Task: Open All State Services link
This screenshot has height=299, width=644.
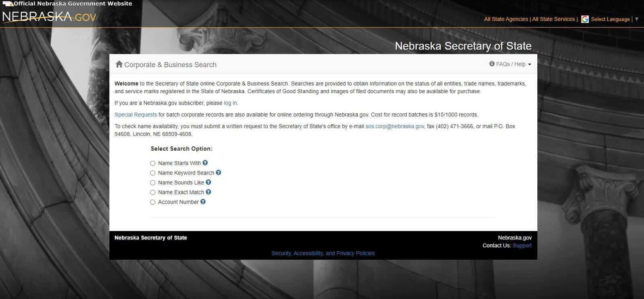Action: click(x=553, y=19)
